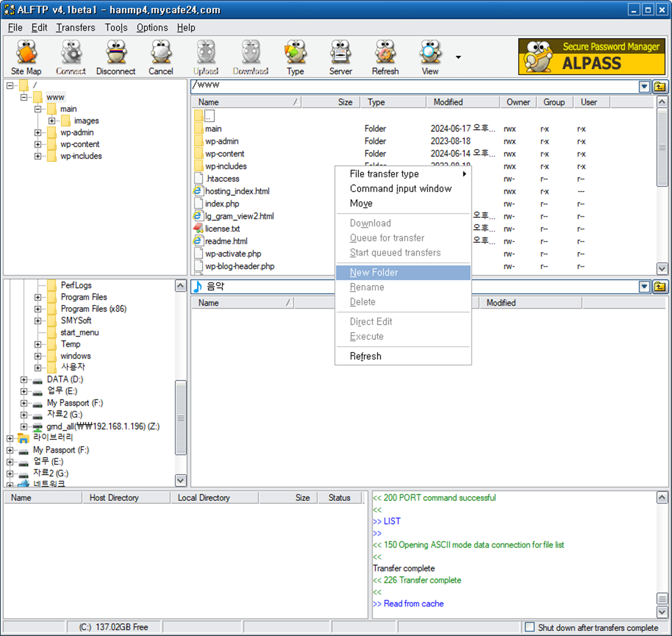Expand the wp-admin folder in remote tree
This screenshot has width=672, height=636.
[x=38, y=132]
